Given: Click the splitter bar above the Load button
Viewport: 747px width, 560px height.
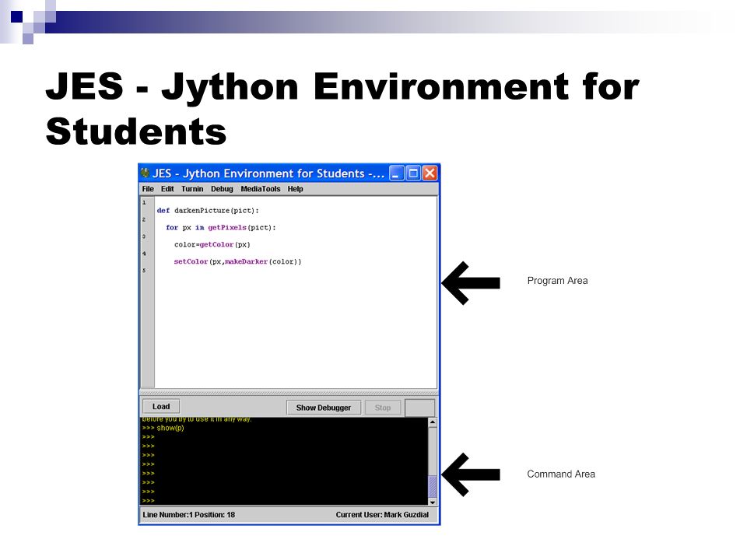Looking at the screenshot, I should point(288,393).
